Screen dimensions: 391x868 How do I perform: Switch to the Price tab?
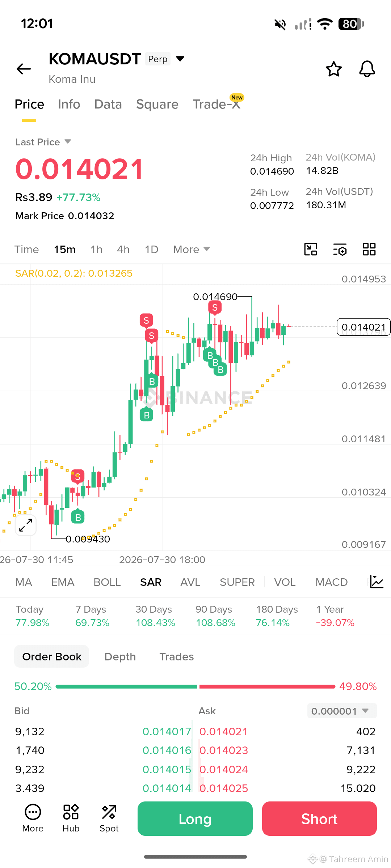click(x=29, y=104)
